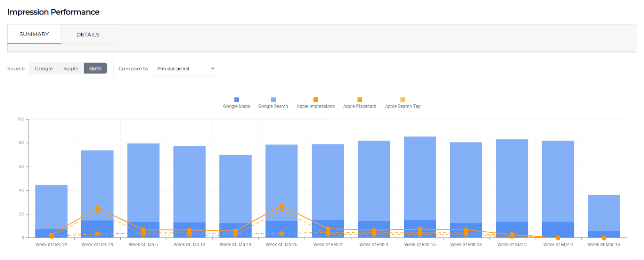Toggle Google Maps legend swatch
644x260 pixels.
tap(237, 100)
